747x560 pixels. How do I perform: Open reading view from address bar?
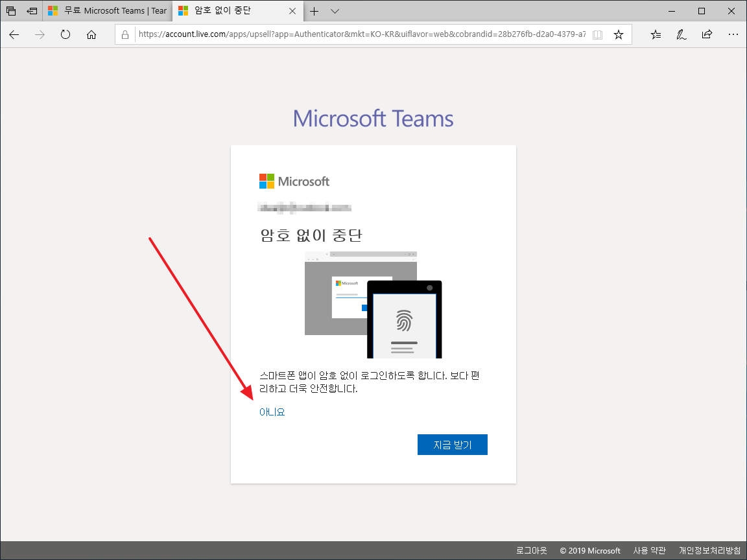(x=597, y=35)
